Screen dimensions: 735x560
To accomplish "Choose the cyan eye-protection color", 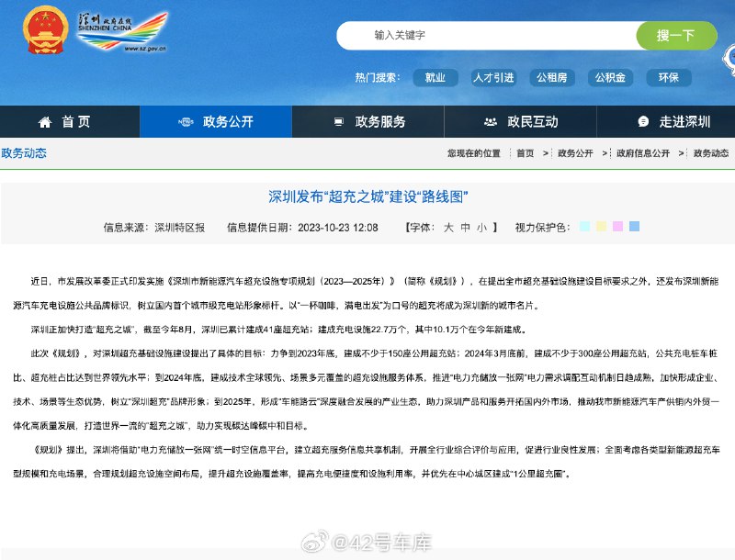I will point(584,227).
